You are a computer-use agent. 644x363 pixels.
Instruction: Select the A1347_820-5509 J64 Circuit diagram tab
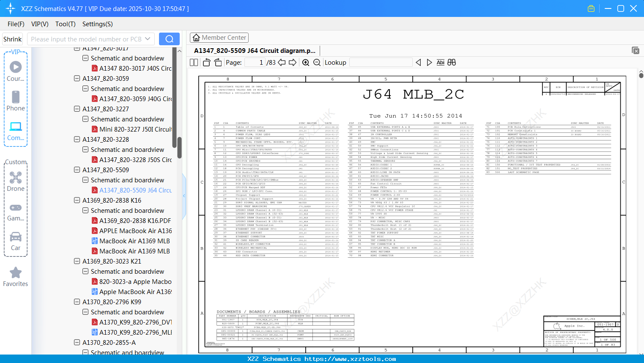click(x=255, y=51)
